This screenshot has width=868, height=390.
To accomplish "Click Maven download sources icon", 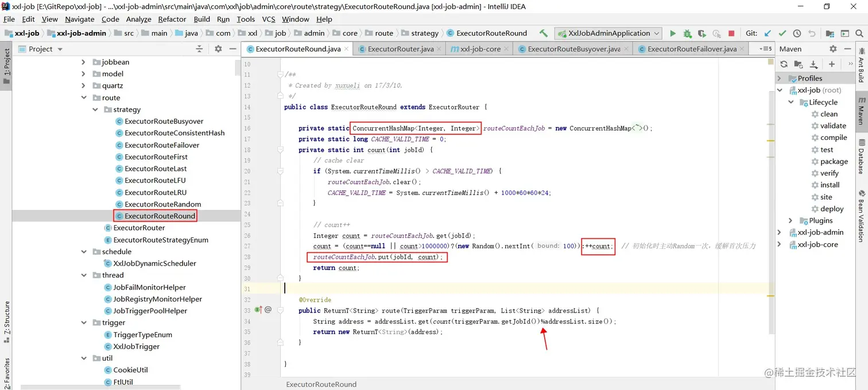I will tap(813, 64).
